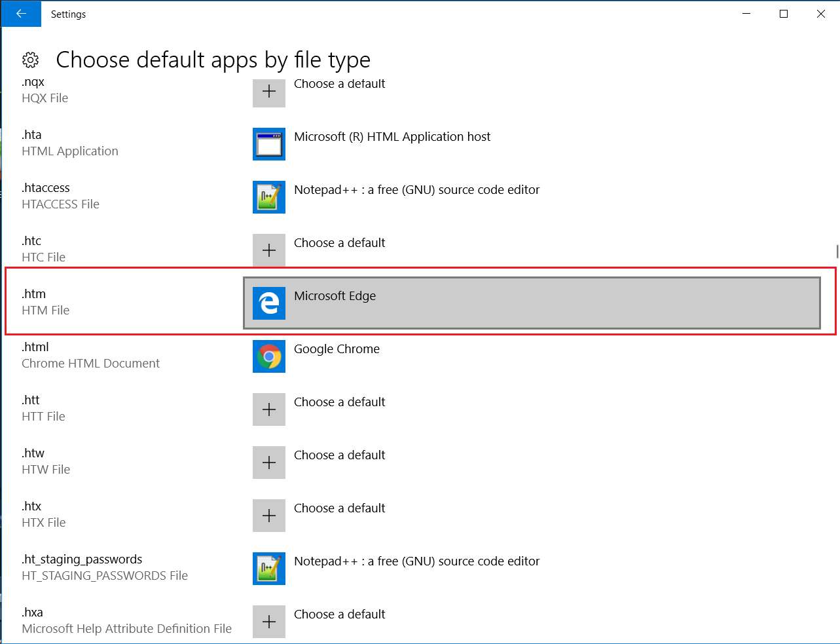Screen dimensions: 840x644
Task: Click the plus icon for .htx file
Action: pyautogui.click(x=269, y=516)
